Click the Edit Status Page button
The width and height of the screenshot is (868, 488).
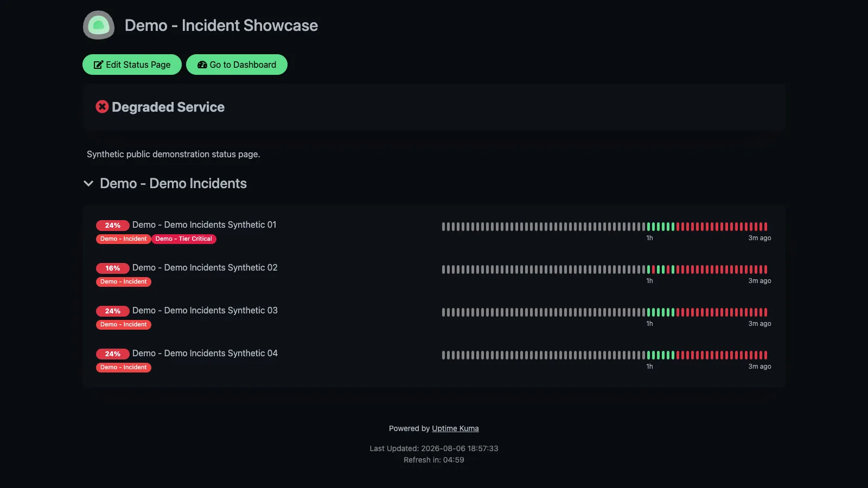(x=132, y=65)
